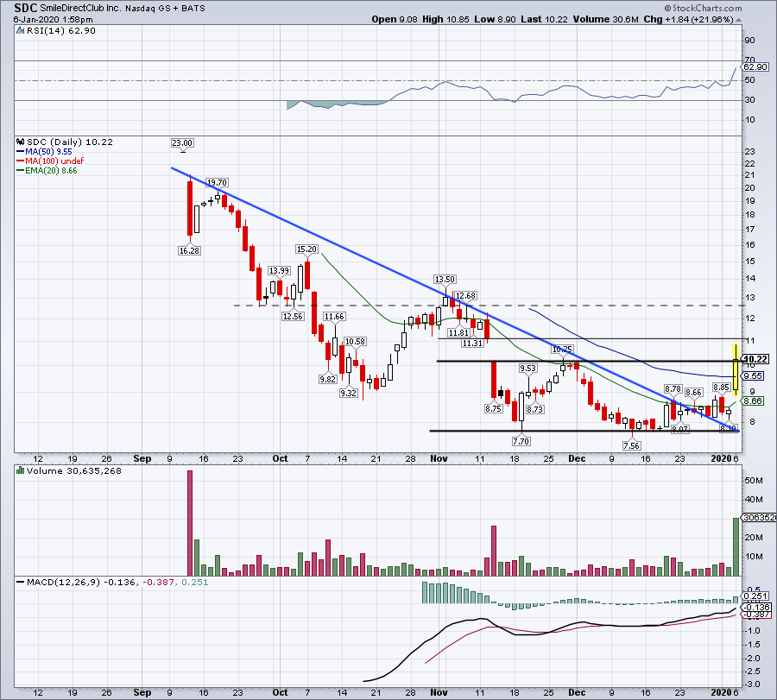Click the 15.20 price callout

[306, 249]
